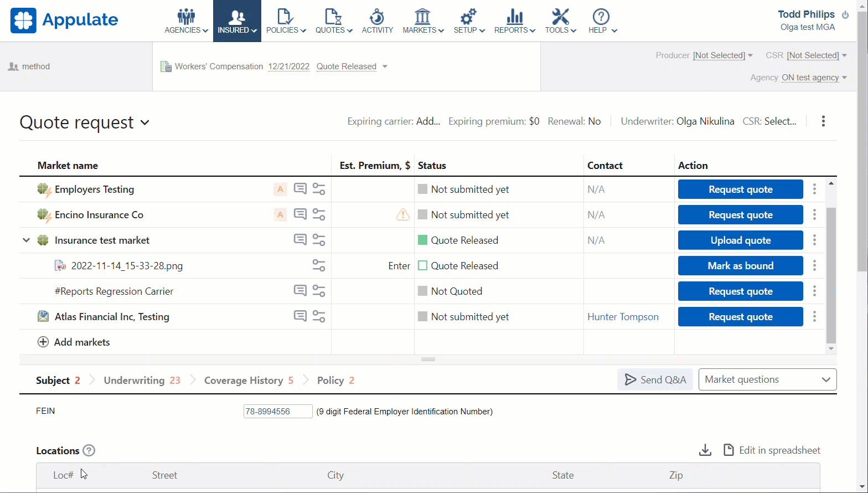Open the Setup gears menu
Viewport: 868px width, 493px height.
point(469,22)
